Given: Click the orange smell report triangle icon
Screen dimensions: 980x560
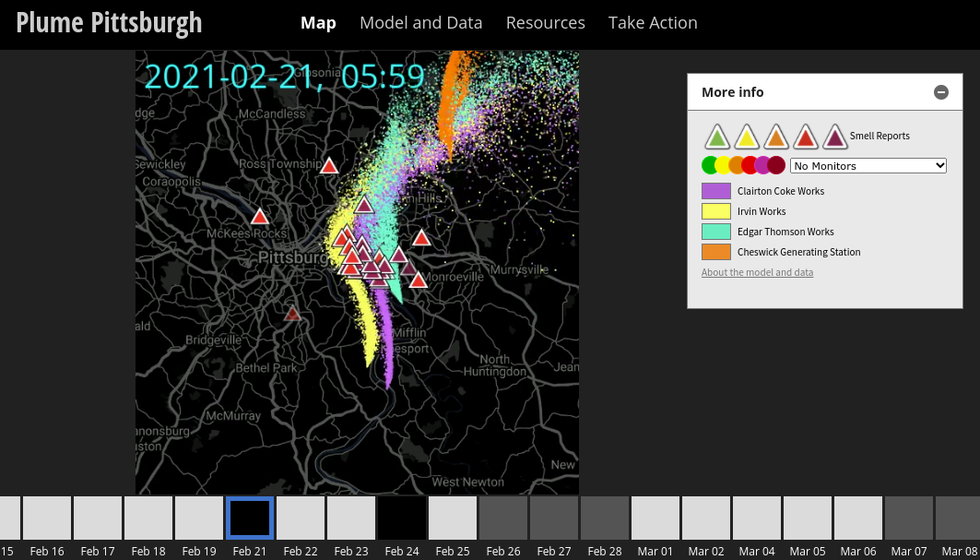Looking at the screenshot, I should click(x=776, y=137).
